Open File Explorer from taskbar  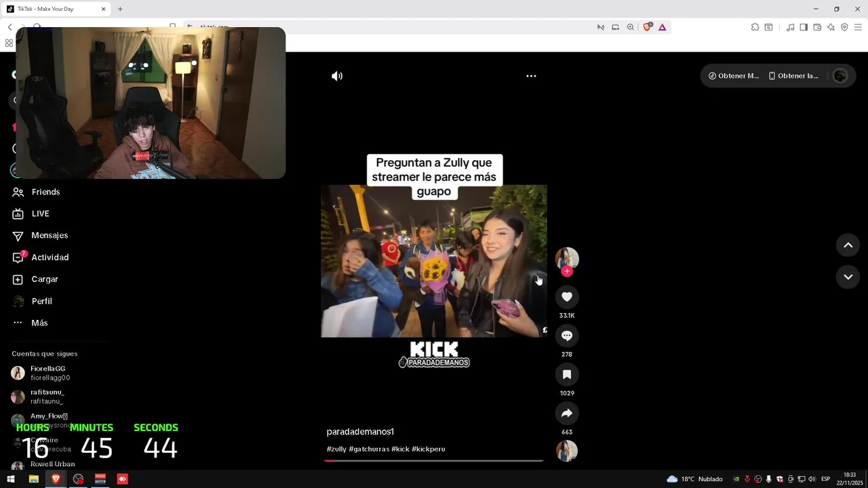point(33,479)
